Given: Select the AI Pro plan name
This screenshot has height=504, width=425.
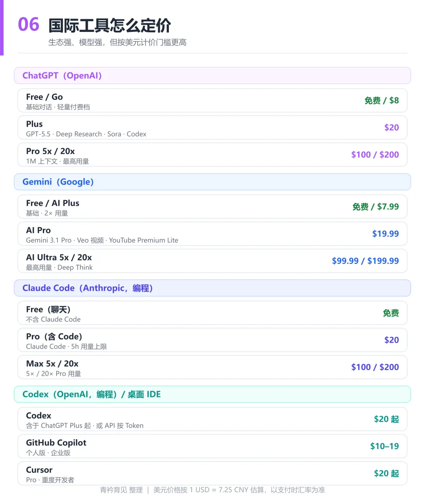Looking at the screenshot, I should point(38,230).
